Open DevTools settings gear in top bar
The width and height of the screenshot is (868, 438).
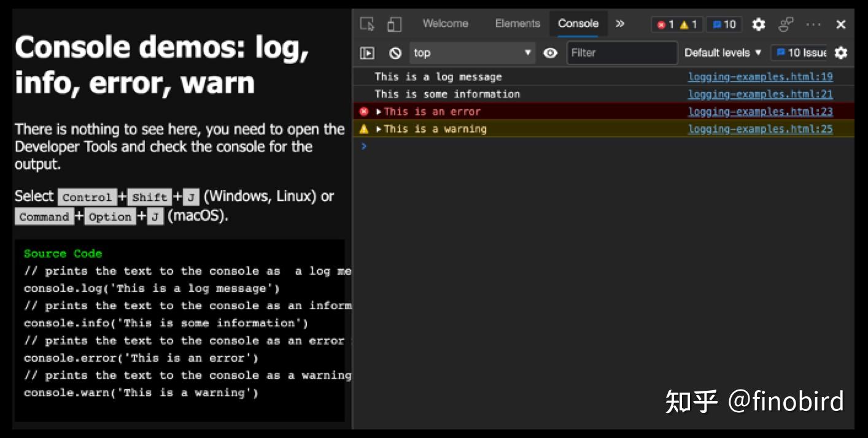point(759,25)
